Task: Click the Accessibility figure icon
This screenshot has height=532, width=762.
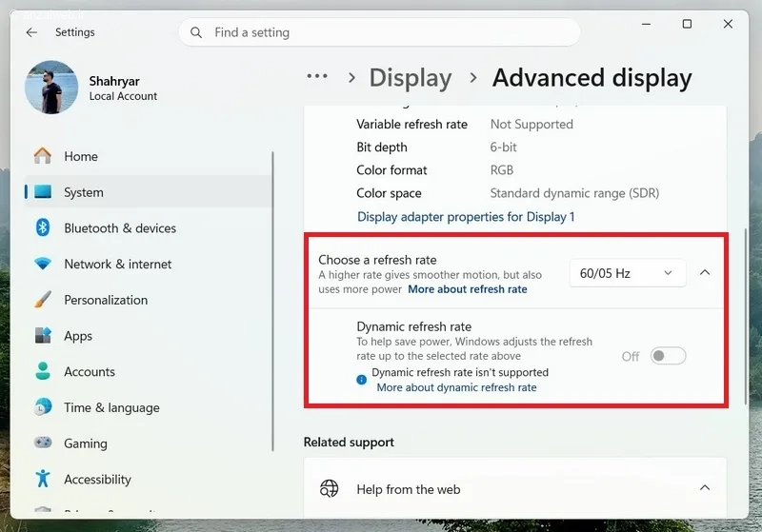Action: coord(43,479)
